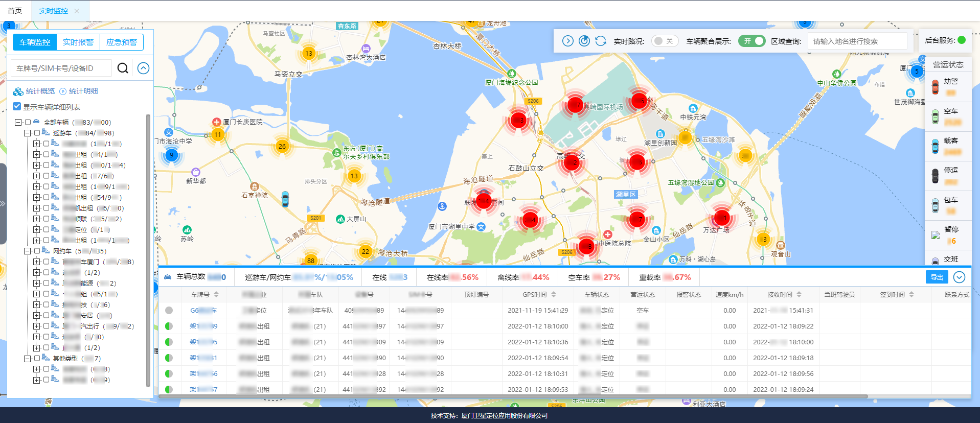Screen dimensions: 980x423
Task: Toggle the 实时路况 traffic switch
Action: coord(665,41)
